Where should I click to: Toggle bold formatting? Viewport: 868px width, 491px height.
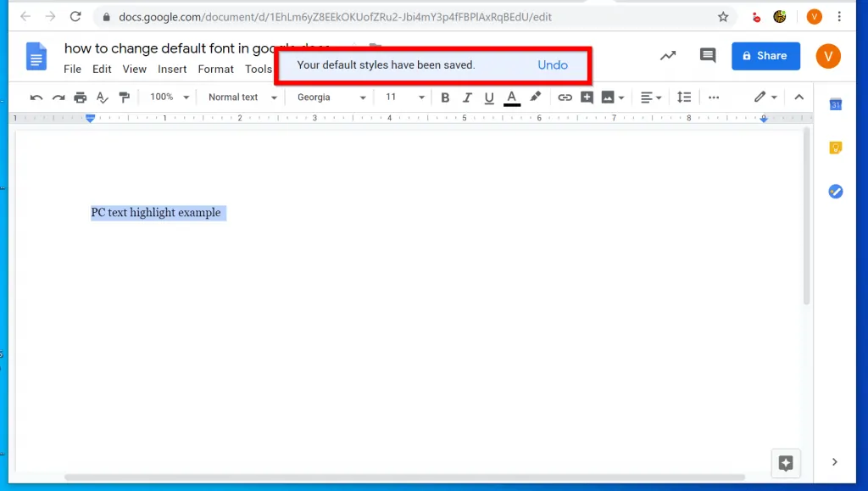tap(445, 97)
